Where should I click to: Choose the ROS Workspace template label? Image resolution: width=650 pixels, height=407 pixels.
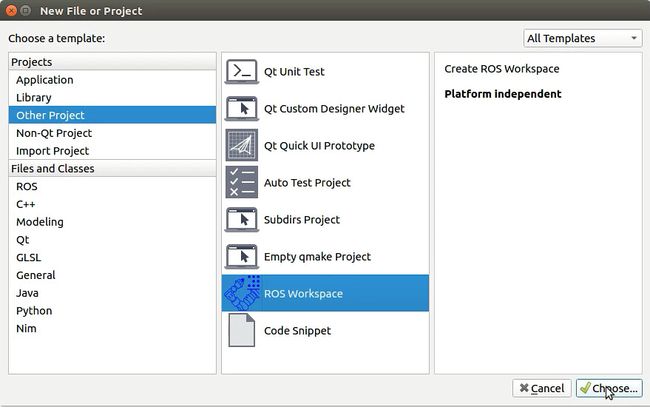coord(303,294)
